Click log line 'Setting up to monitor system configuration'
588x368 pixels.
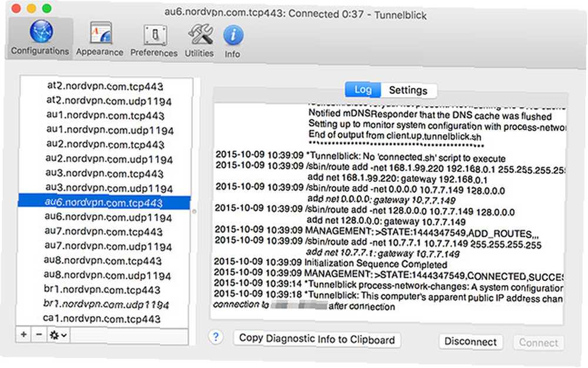[437, 125]
